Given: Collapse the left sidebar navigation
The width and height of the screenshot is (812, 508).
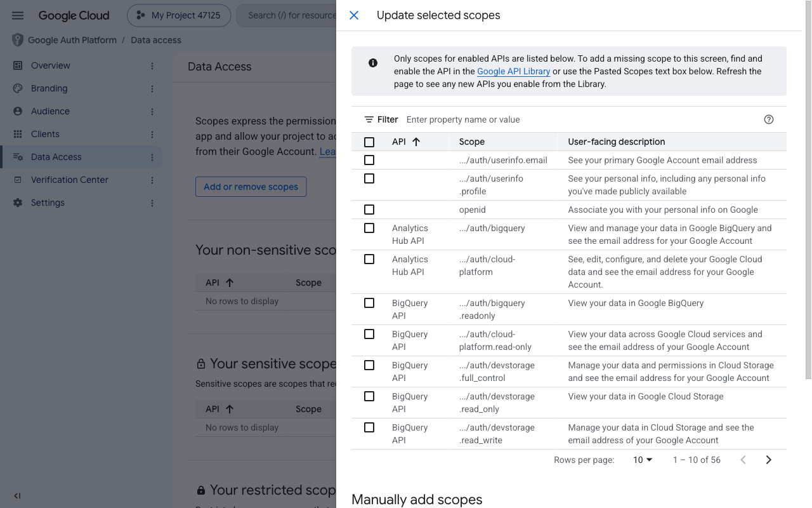Looking at the screenshot, I should point(18,496).
